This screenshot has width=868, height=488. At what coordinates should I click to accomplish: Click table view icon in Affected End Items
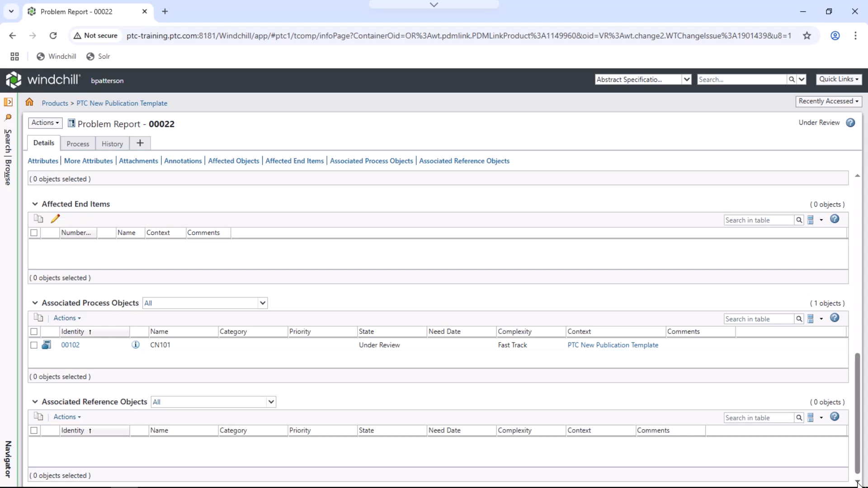coord(811,220)
